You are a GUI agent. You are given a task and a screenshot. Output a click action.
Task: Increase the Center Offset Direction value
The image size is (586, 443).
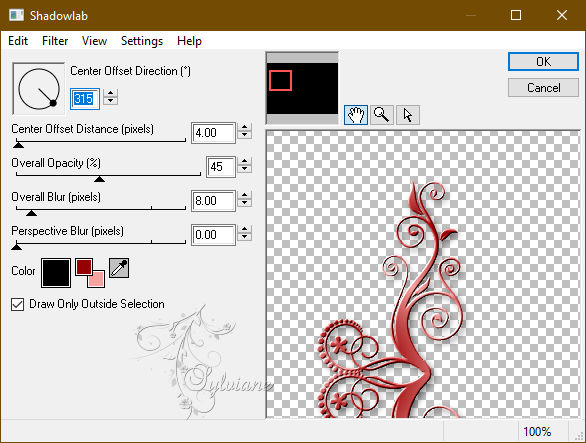click(x=110, y=93)
